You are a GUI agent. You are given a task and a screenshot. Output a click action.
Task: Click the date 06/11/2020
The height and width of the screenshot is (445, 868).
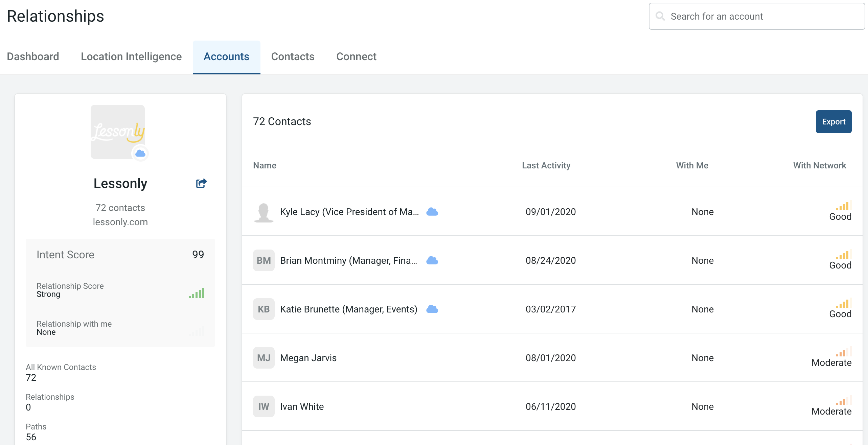point(550,406)
